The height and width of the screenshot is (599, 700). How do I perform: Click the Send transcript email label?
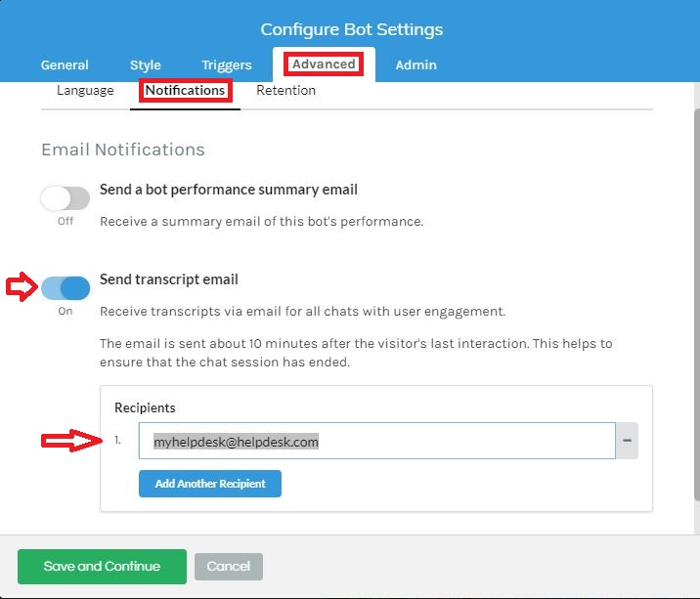[x=169, y=279]
